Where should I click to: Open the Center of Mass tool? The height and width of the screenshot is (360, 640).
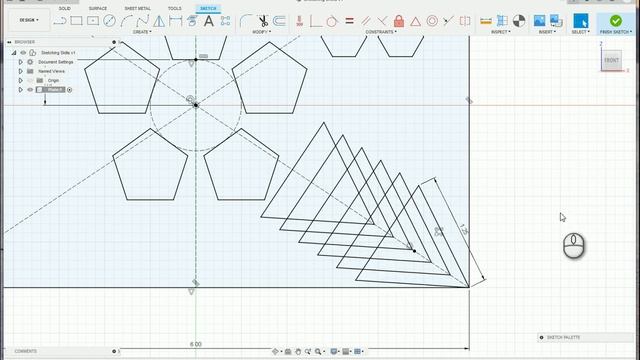[x=519, y=21]
